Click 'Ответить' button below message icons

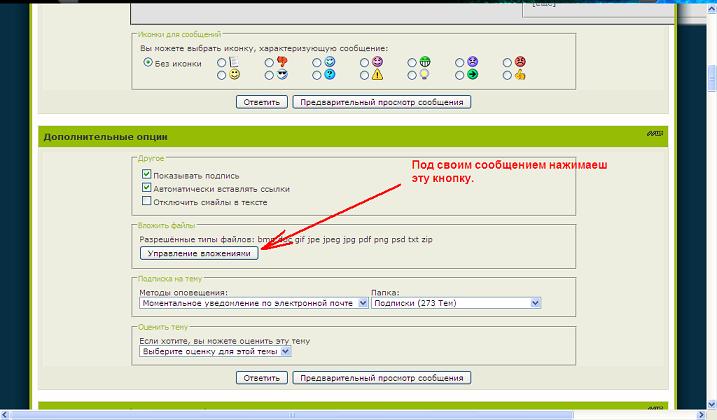(x=262, y=102)
